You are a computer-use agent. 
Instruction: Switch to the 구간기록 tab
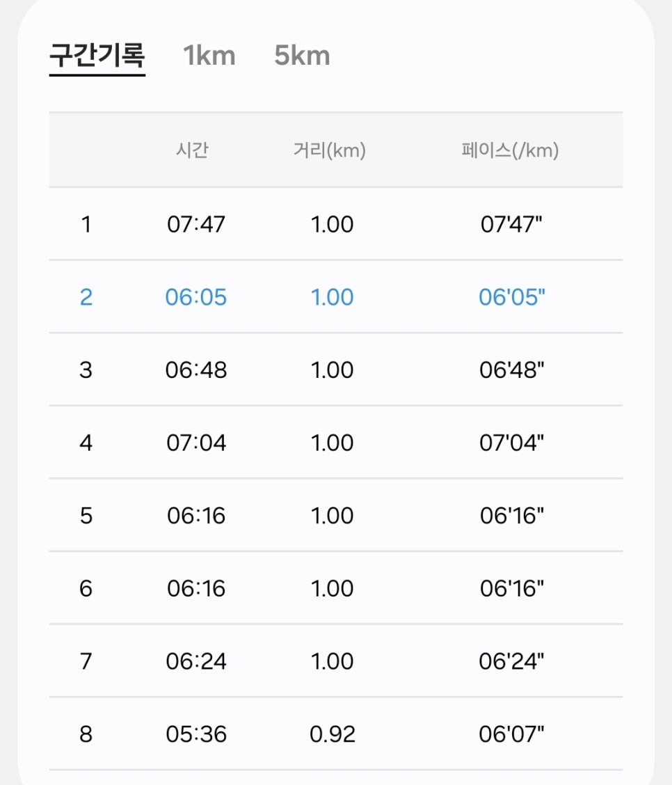point(97,55)
